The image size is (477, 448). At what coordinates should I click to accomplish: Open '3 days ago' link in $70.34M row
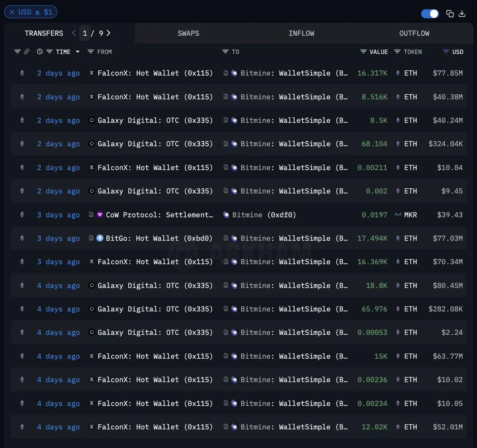tap(58, 262)
